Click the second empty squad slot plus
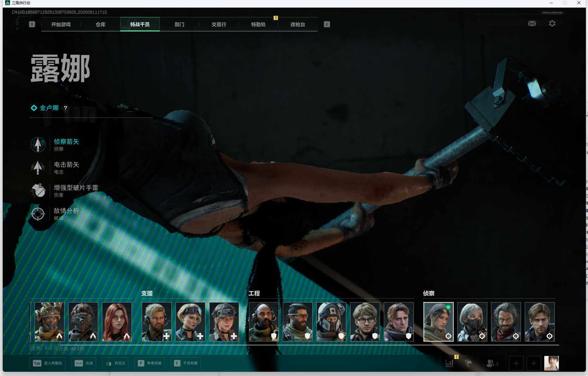Viewport: 588px width, 376px height. [x=534, y=363]
